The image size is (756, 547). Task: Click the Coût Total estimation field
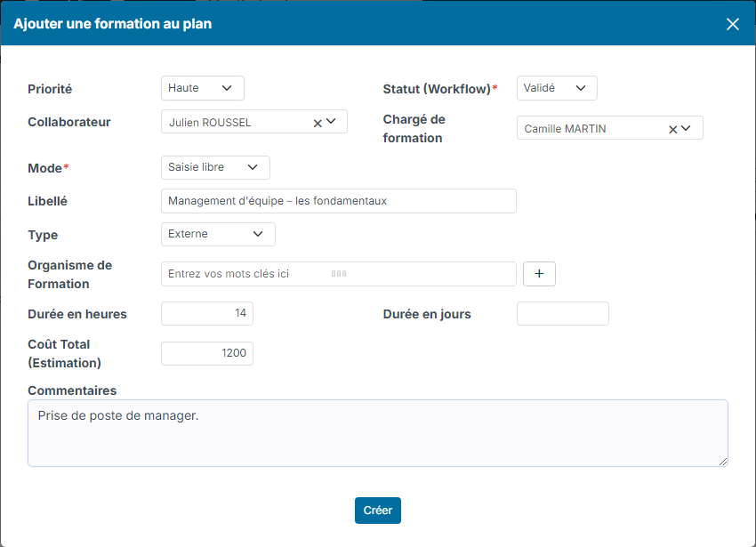pyautogui.click(x=207, y=354)
